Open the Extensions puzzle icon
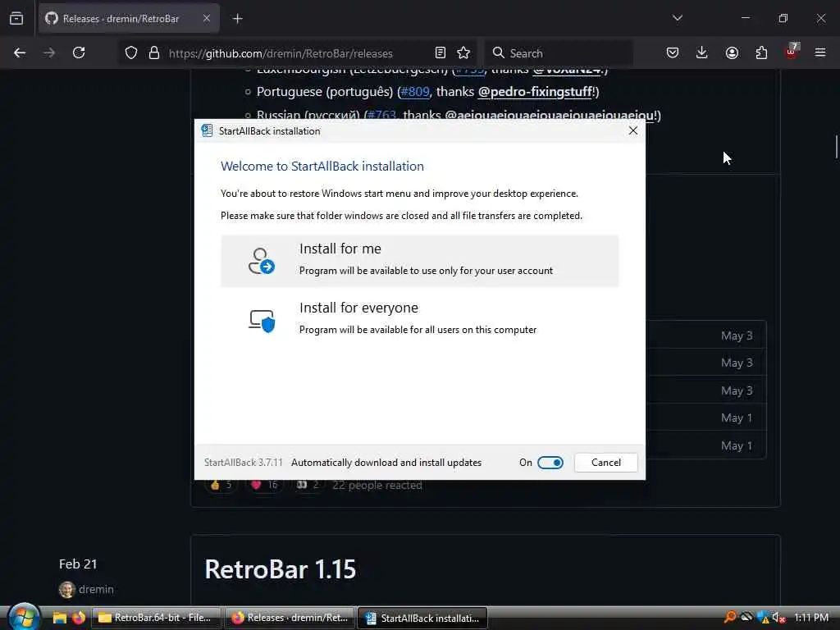Viewport: 840px width, 630px height. pos(761,52)
